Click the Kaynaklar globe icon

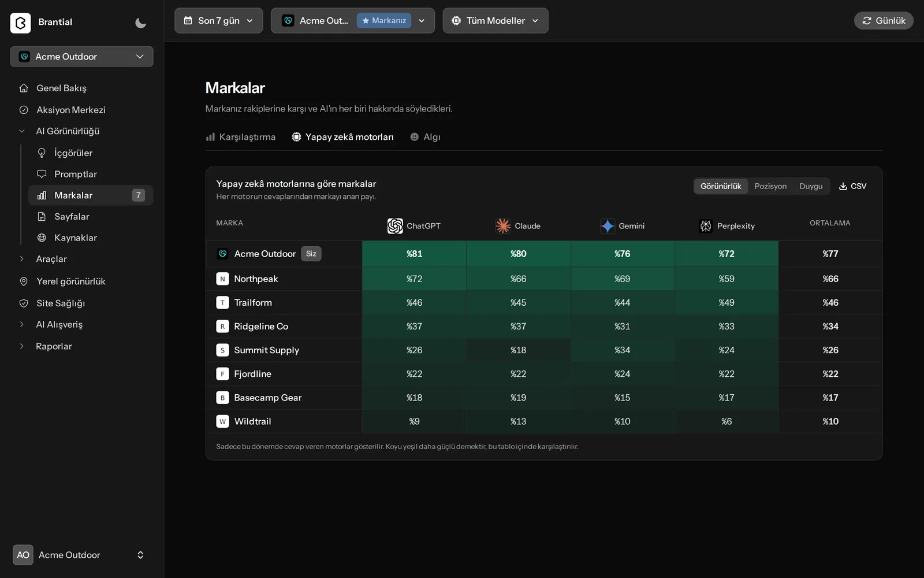click(x=42, y=238)
